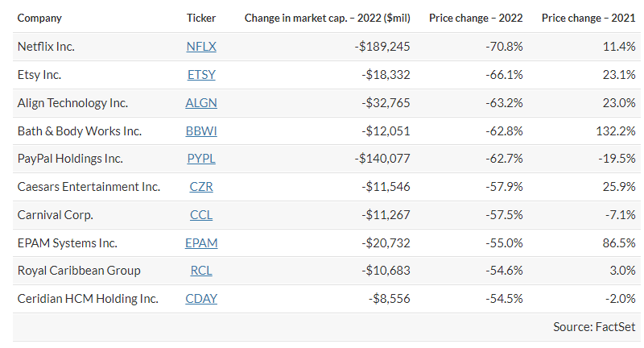Follow the BBWI ticker link
The width and height of the screenshot is (644, 348).
201,130
